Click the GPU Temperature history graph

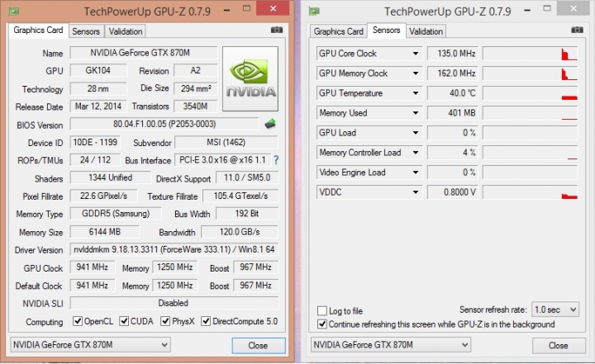click(530, 93)
